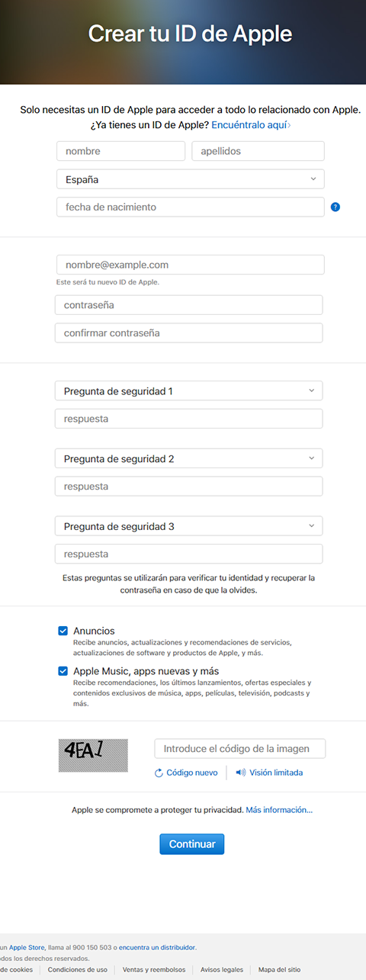Click the Código nuevo refresh icon
Viewport: 366px width, 980px height.
pyautogui.click(x=159, y=773)
